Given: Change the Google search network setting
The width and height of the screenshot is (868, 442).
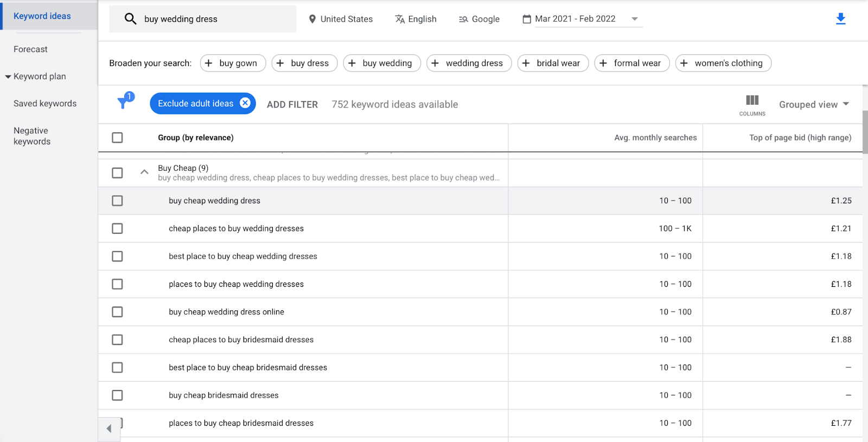Looking at the screenshot, I should 479,19.
